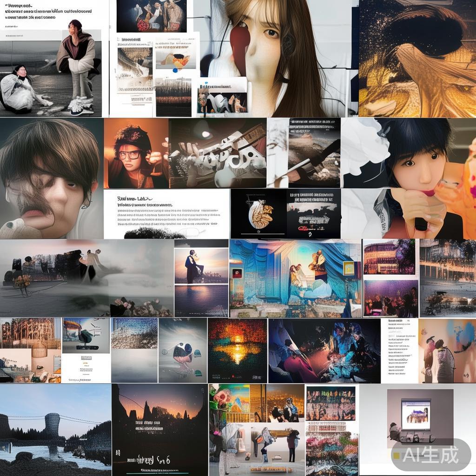The height and width of the screenshot is (476, 476).
Task: Open the dark food plate image
Action: click(258, 214)
